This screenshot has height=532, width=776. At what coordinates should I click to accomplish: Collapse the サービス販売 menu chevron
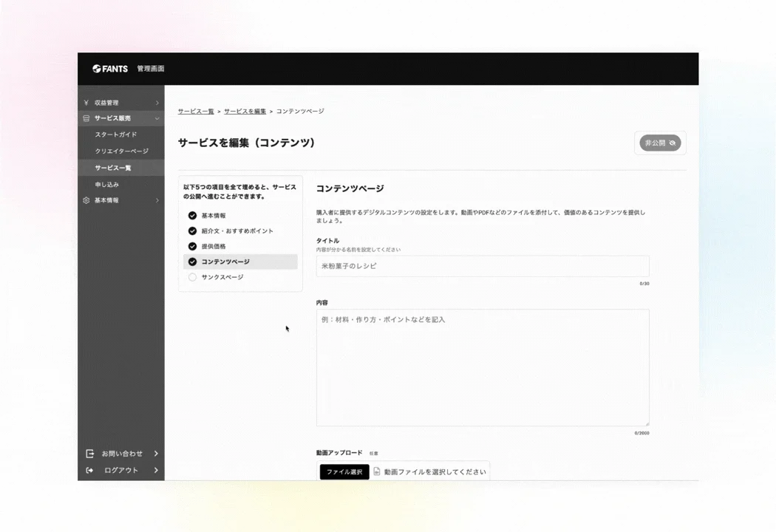point(156,118)
